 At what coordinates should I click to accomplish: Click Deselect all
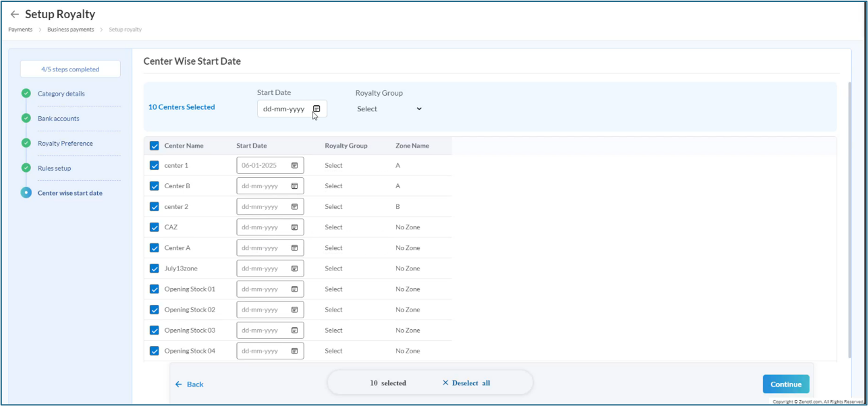466,383
